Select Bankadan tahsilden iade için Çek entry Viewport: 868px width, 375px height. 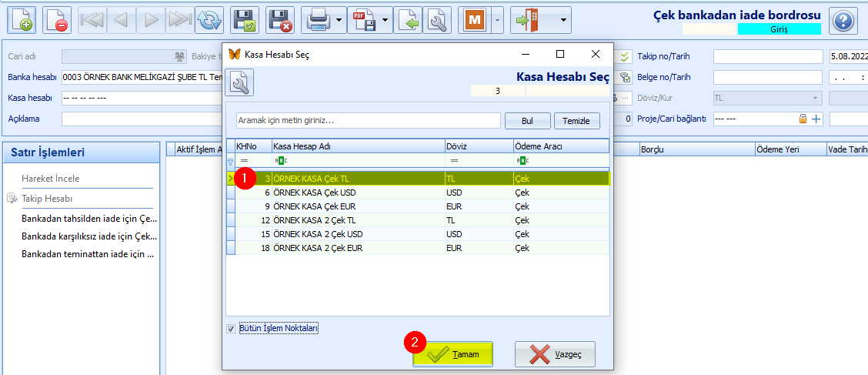(89, 218)
